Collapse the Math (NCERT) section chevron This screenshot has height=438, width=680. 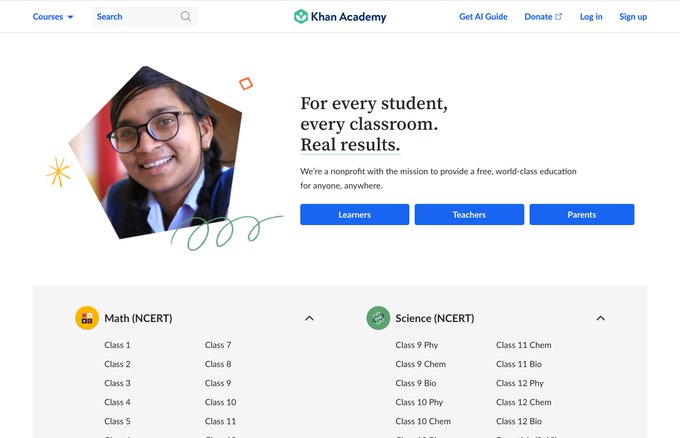[x=309, y=318]
